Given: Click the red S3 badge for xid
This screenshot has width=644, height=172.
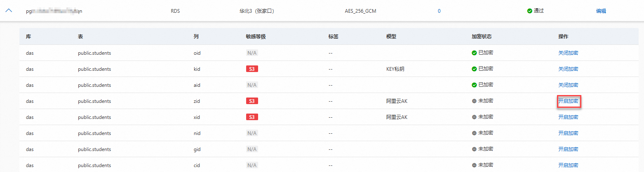Looking at the screenshot, I should pyautogui.click(x=251, y=117).
